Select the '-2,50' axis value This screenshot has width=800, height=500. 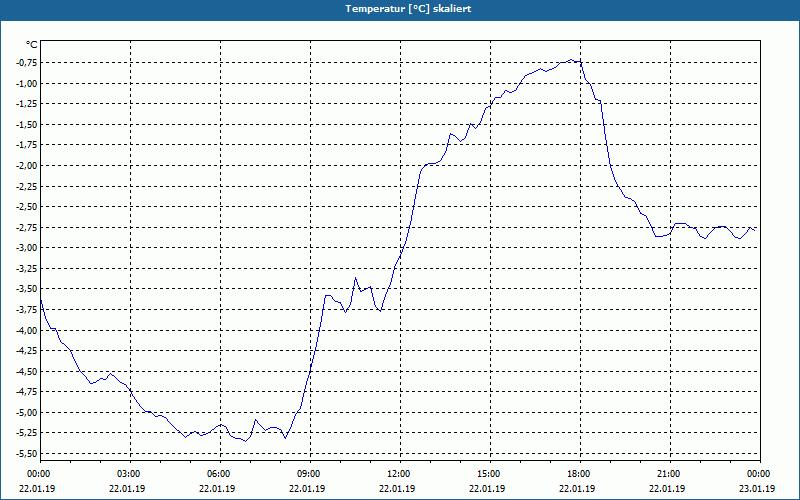28,206
